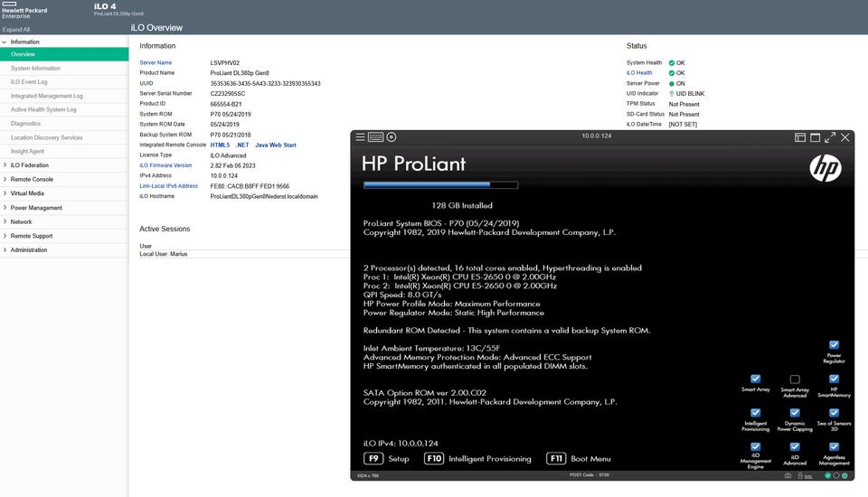The width and height of the screenshot is (868, 497).
Task: Toggle the HP SmartMemory checkbox
Action: (x=834, y=379)
